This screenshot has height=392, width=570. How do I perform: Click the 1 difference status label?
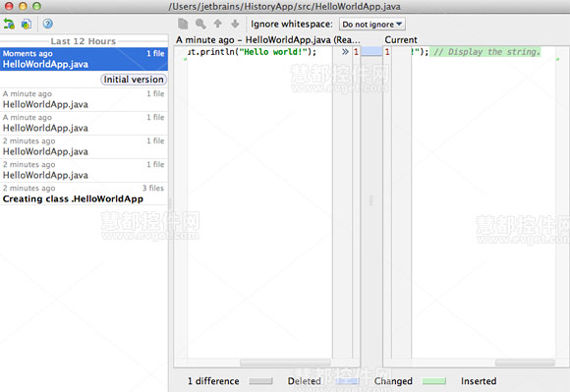click(213, 381)
